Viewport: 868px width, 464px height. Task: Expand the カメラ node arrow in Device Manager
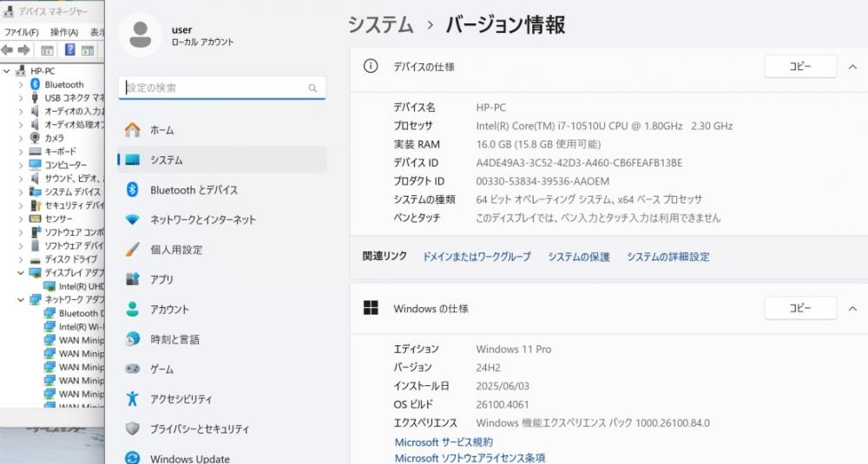[21, 138]
